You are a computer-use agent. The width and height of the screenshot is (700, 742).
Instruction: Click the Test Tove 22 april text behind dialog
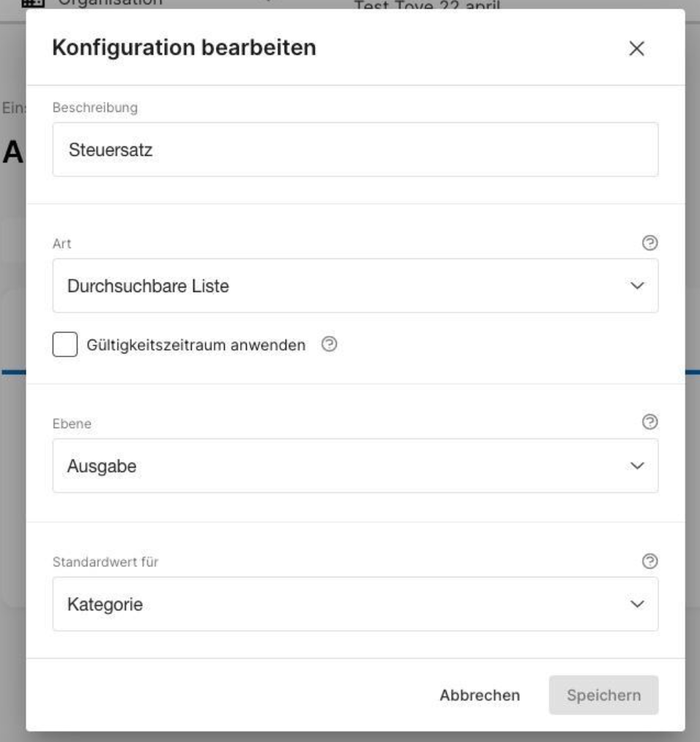427,4
